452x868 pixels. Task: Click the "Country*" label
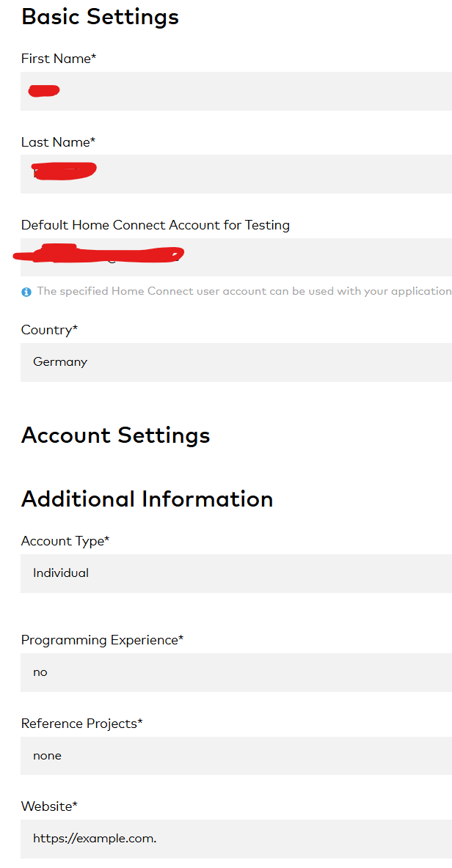[x=49, y=330]
